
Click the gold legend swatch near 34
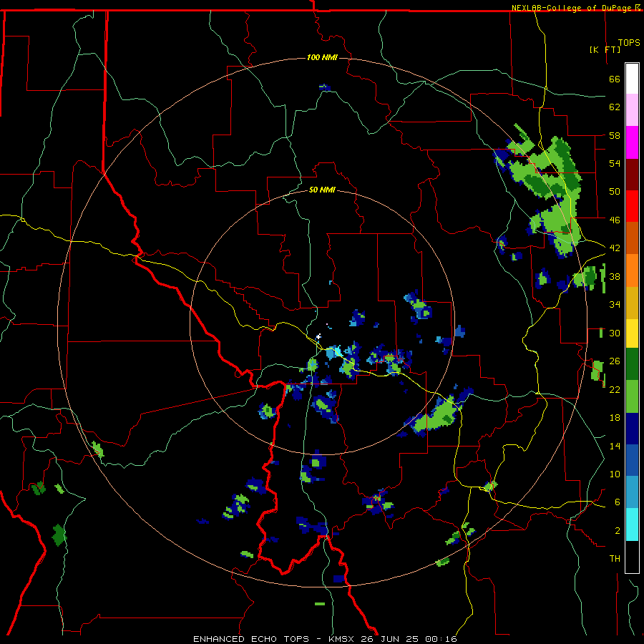[632, 303]
